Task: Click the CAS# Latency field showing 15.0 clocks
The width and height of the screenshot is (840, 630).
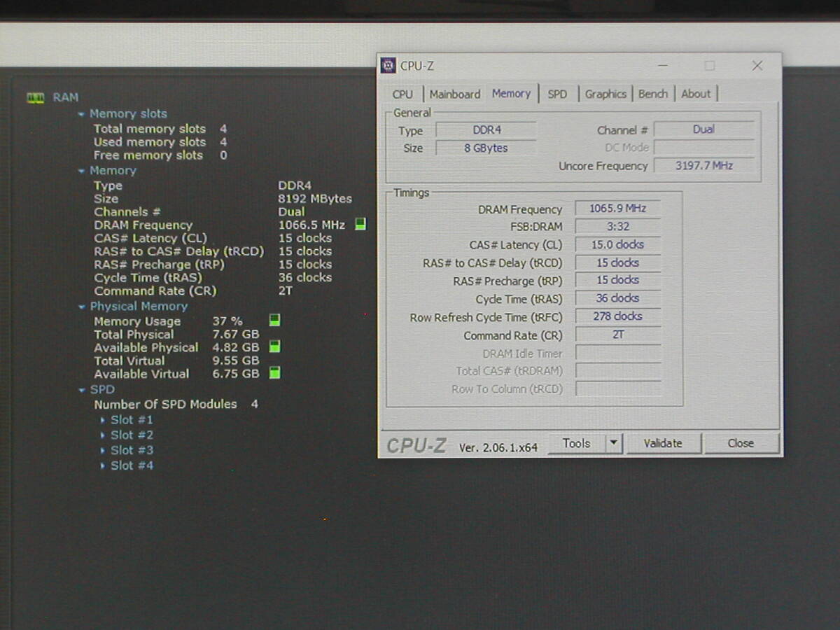Action: coord(618,245)
